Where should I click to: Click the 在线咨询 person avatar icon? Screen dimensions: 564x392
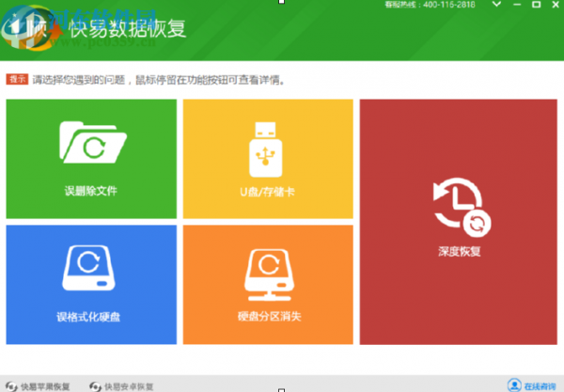click(x=514, y=385)
